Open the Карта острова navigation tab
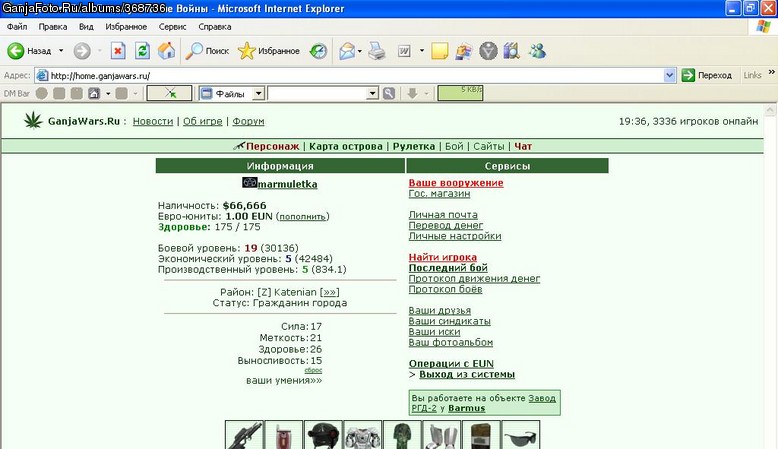 346,146
